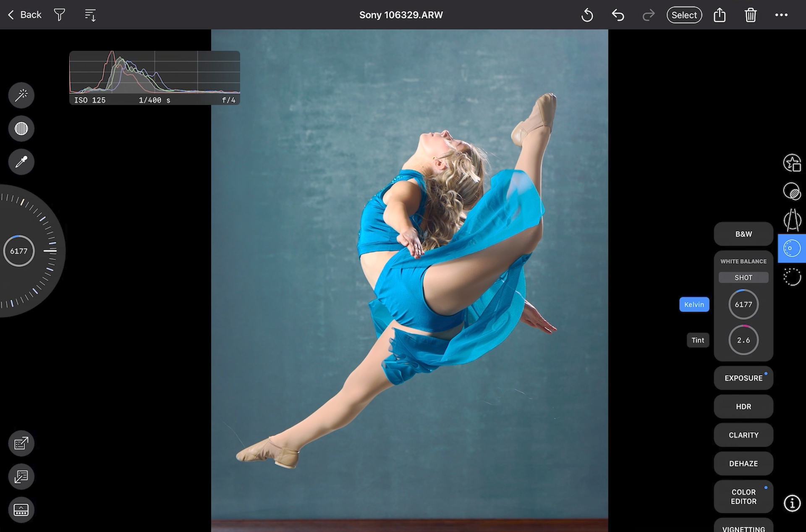
Task: Toggle the B&W mode
Action: [743, 234]
